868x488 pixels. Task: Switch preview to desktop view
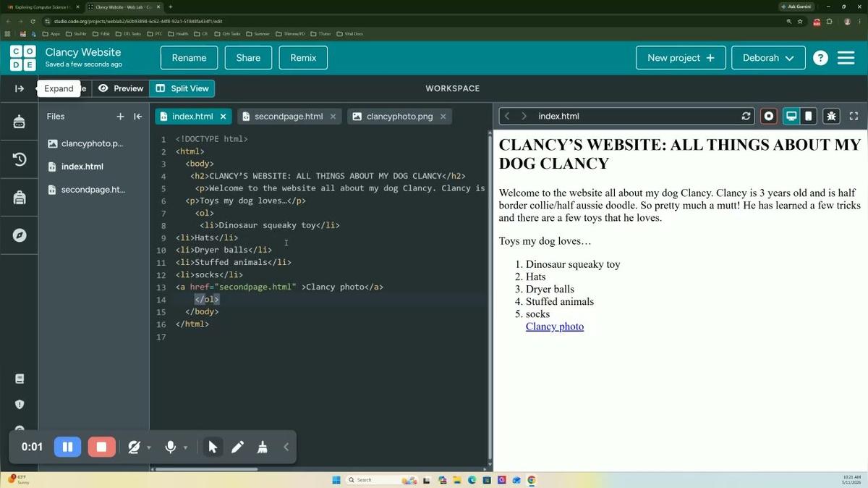(791, 116)
